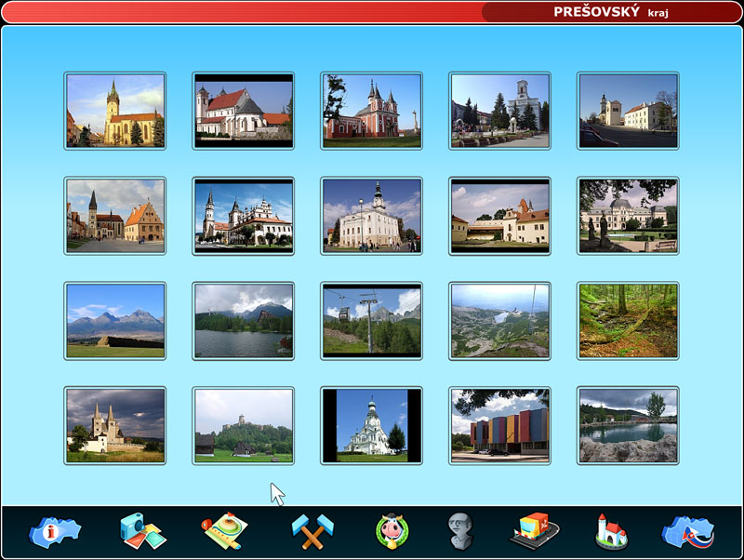Click the map with ruler icon

[x=225, y=532]
